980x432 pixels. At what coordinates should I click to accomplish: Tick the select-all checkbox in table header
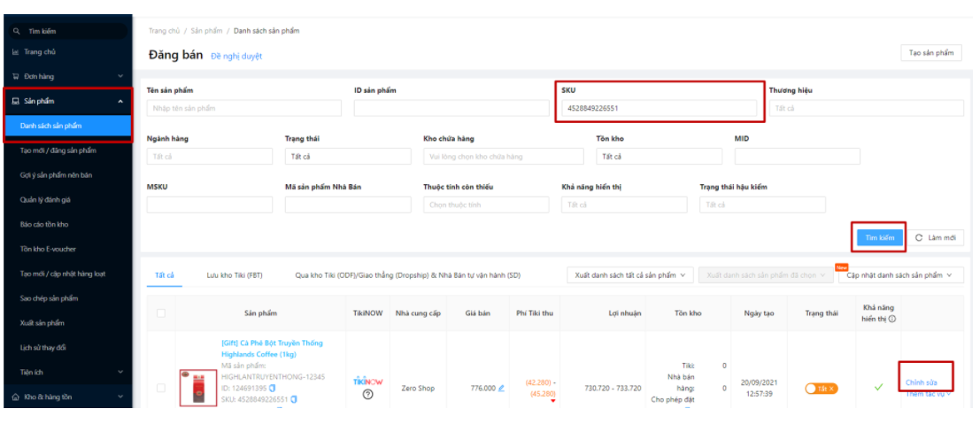coord(160,312)
